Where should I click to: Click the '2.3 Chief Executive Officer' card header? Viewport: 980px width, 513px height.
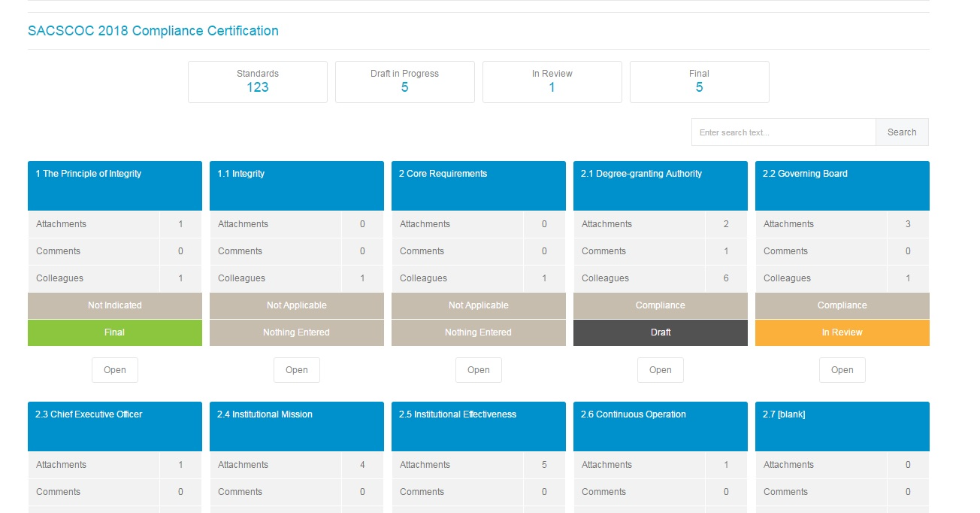tap(115, 426)
